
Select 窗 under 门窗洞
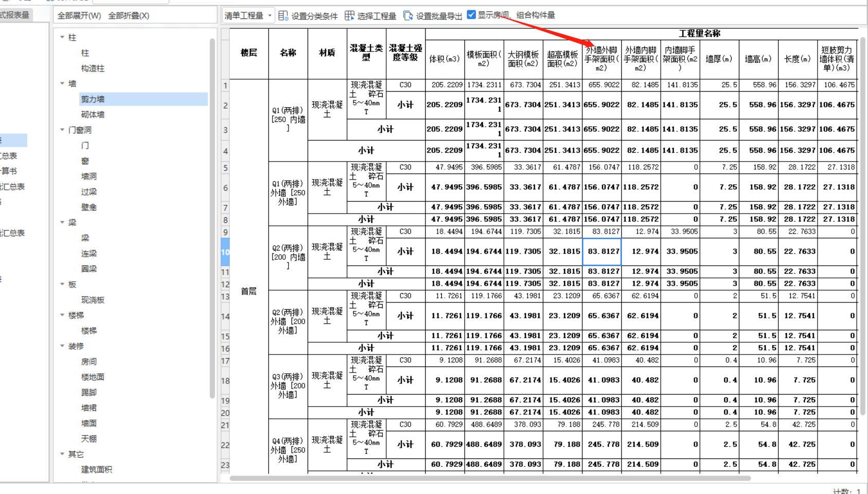[x=85, y=161]
